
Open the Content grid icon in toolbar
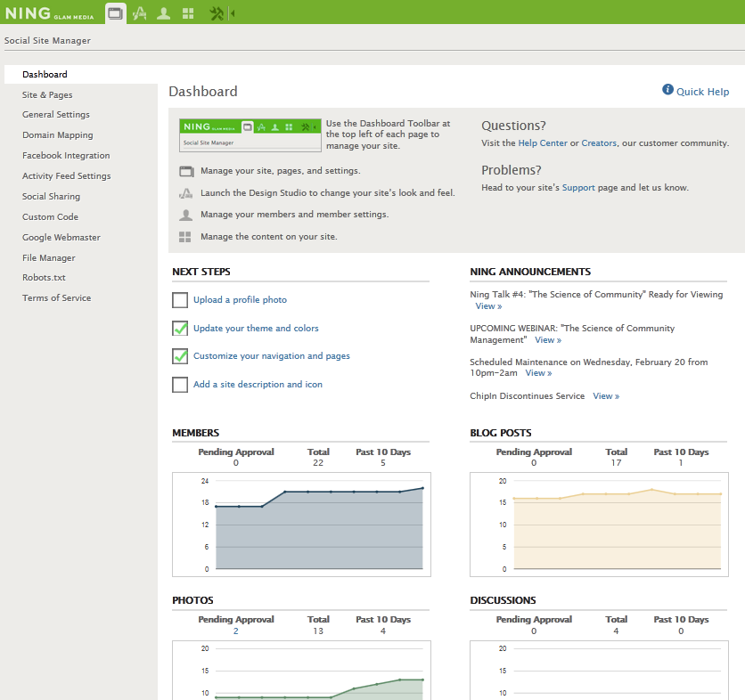pyautogui.click(x=188, y=13)
